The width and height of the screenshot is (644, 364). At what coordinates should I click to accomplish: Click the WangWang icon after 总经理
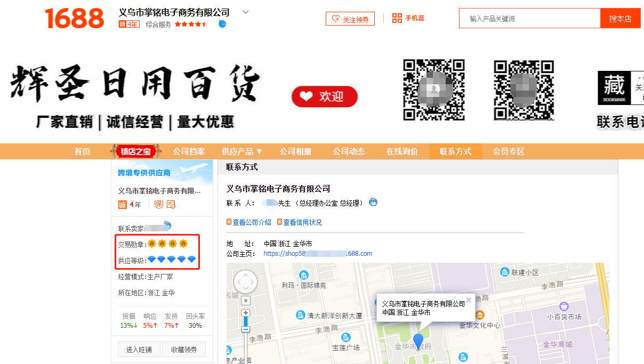pos(373,202)
